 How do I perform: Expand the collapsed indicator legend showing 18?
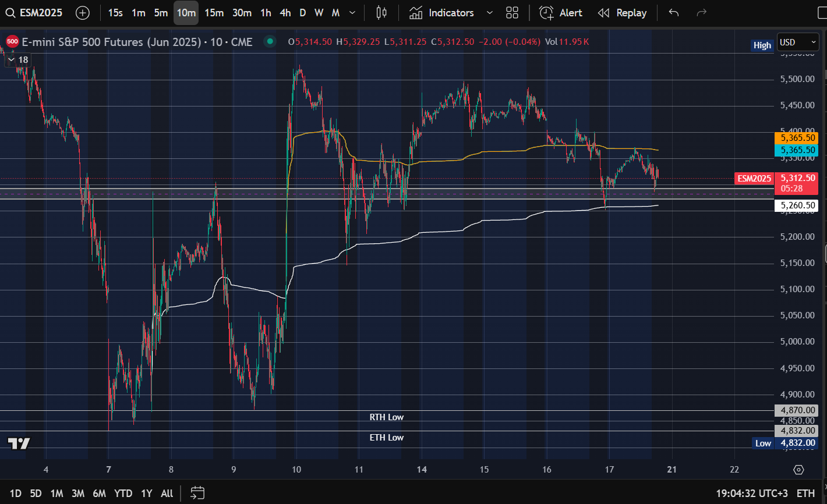pyautogui.click(x=17, y=60)
